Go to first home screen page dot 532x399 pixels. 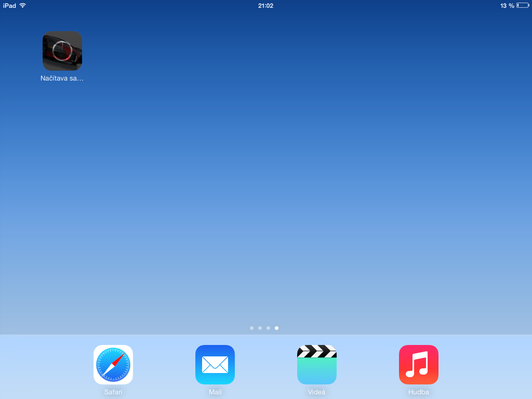pos(251,328)
